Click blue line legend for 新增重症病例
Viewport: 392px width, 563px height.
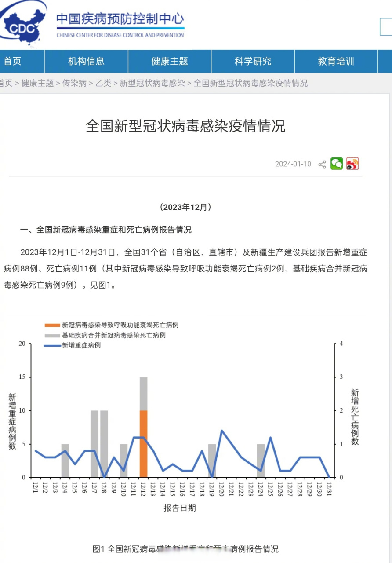pyautogui.click(x=52, y=345)
